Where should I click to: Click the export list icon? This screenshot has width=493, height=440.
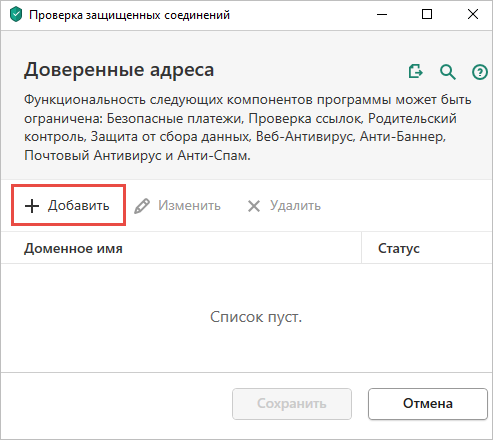pos(416,71)
